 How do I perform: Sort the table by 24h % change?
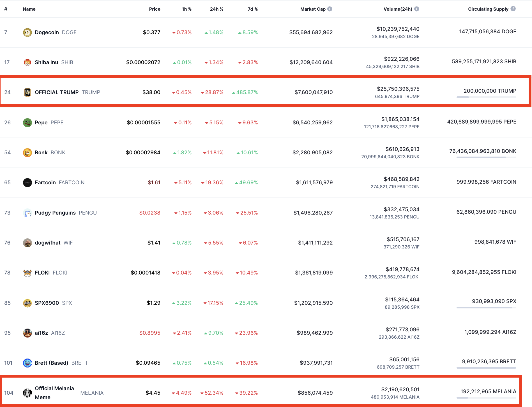pos(216,9)
